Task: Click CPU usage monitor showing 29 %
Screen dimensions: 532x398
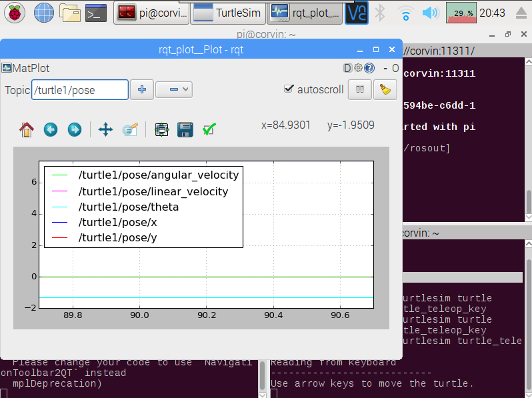Action: (461, 13)
